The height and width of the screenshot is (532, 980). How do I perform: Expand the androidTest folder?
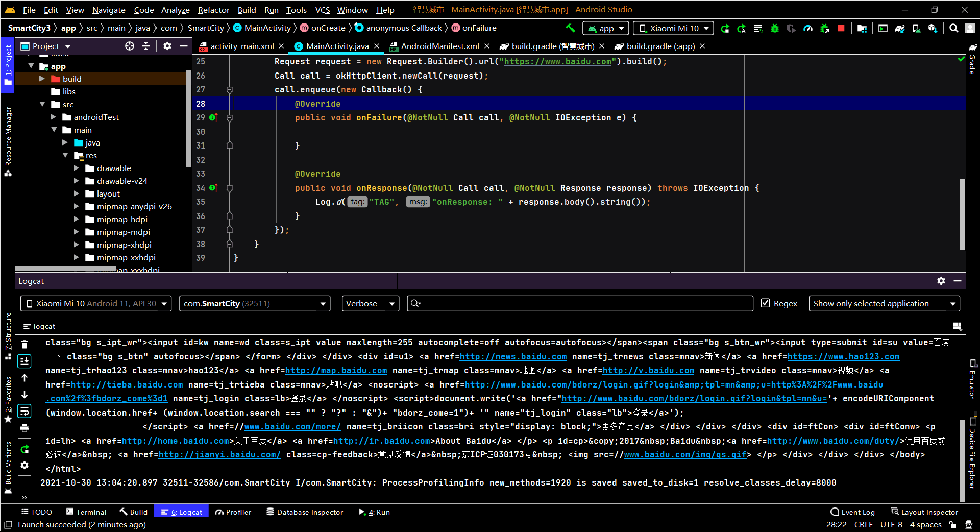pos(53,117)
